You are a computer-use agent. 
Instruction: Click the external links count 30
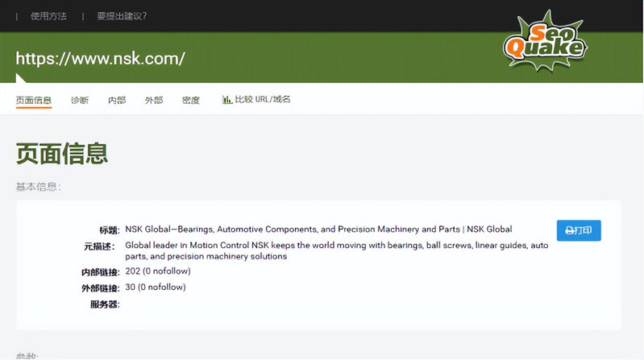tap(156, 287)
